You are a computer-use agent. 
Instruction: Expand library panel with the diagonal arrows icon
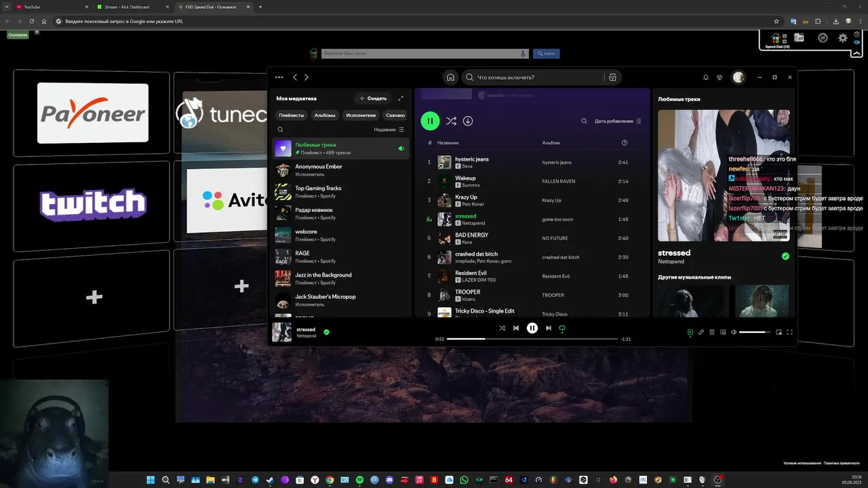tap(401, 98)
